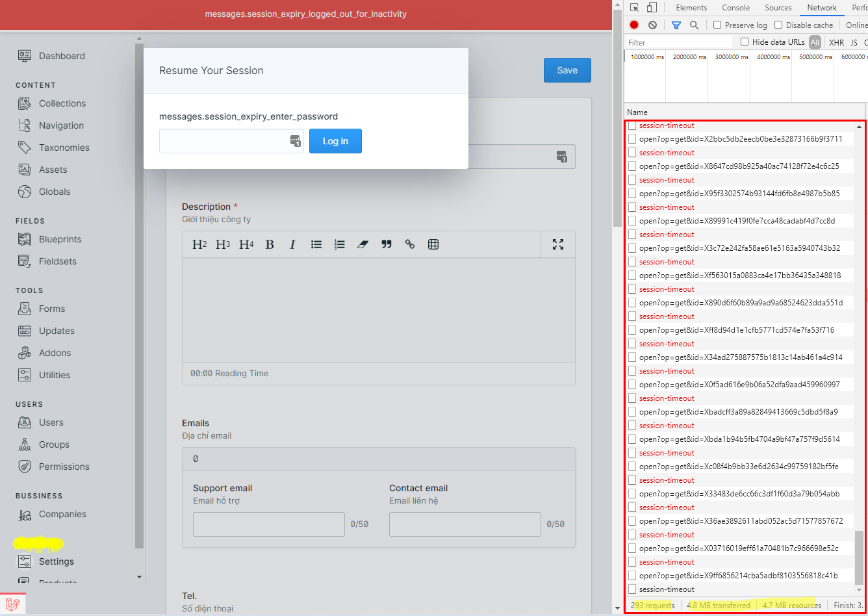Image resolution: width=868 pixels, height=616 pixels.
Task: Click DevTools inspect element icon
Action: pos(635,8)
